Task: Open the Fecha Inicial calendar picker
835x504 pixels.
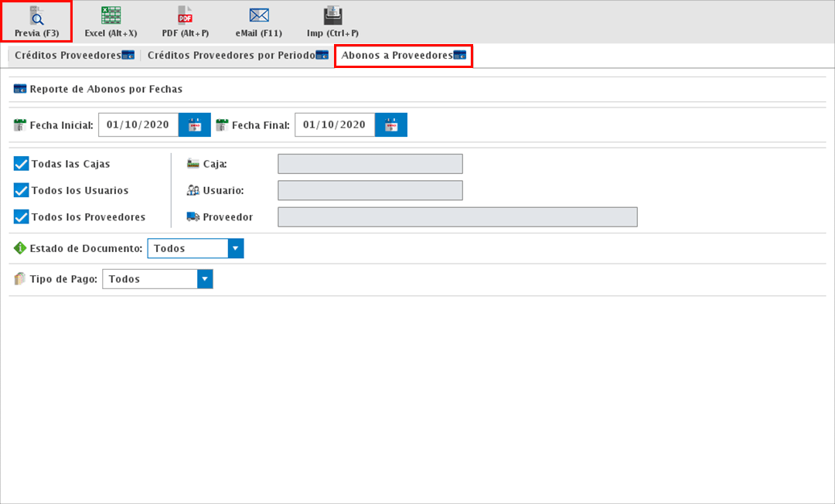Action: click(x=195, y=125)
